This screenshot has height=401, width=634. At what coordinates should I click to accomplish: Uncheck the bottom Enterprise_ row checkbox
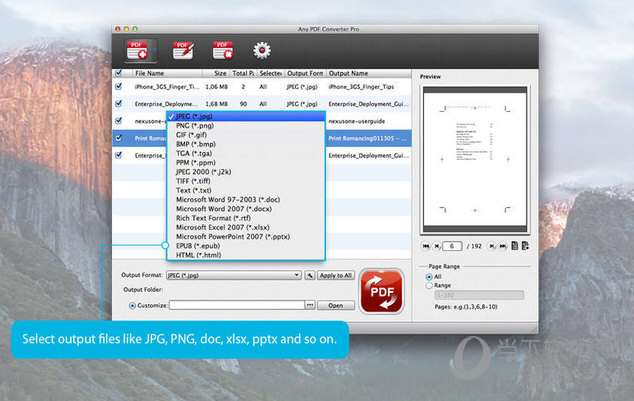click(x=118, y=155)
